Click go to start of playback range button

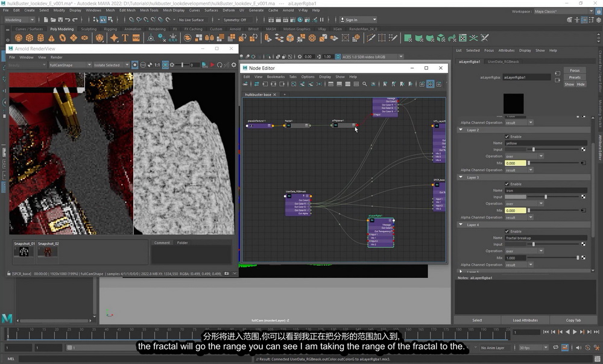click(x=546, y=331)
